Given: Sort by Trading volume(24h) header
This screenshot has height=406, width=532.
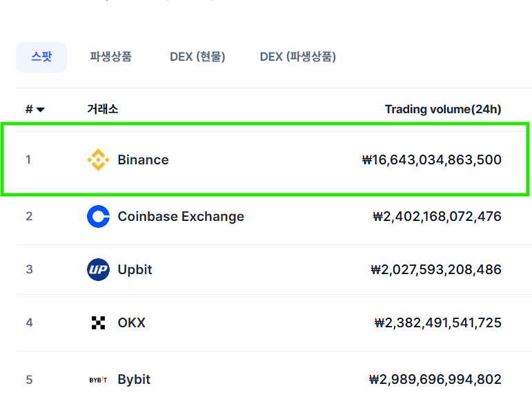Looking at the screenshot, I should point(443,109).
